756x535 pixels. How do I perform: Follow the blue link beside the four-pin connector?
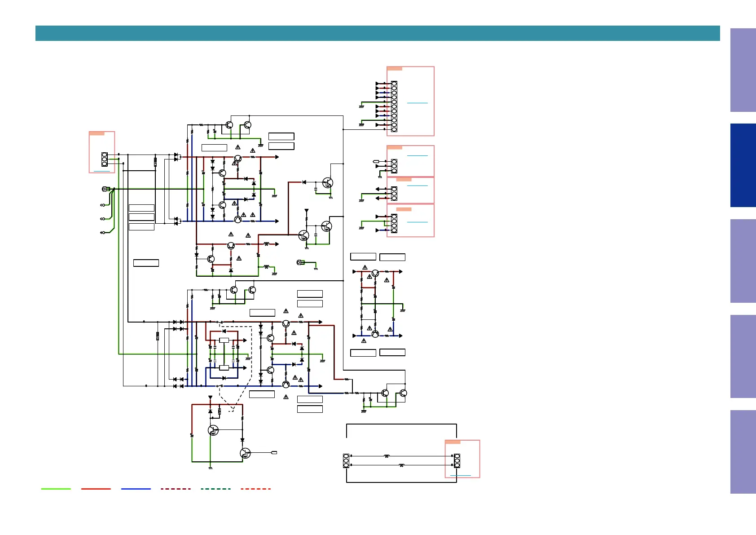[417, 222]
